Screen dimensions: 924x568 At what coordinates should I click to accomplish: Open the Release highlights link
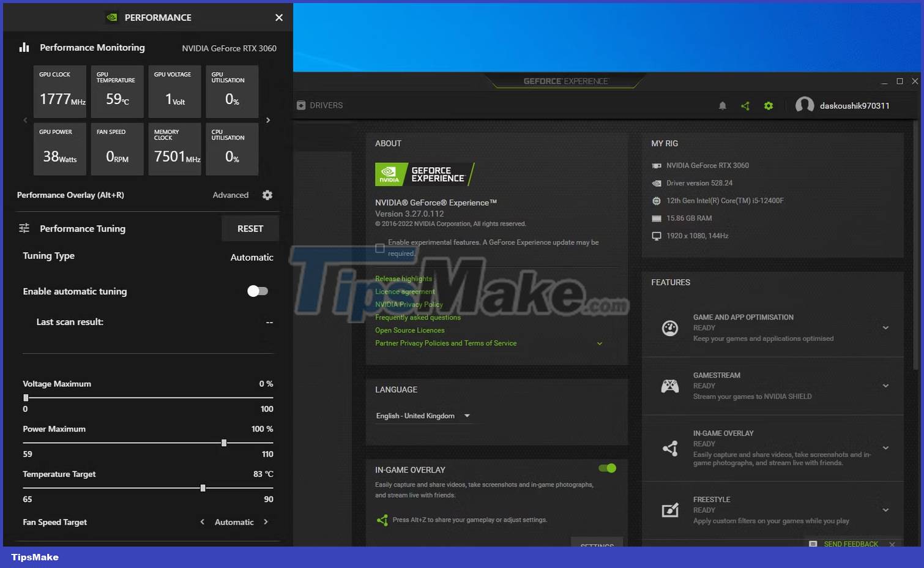[x=403, y=278]
